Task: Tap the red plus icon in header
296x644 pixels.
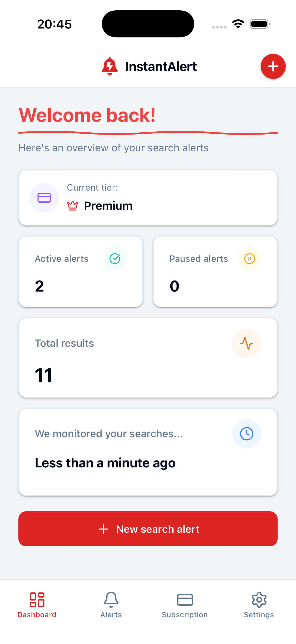Action: (x=273, y=66)
